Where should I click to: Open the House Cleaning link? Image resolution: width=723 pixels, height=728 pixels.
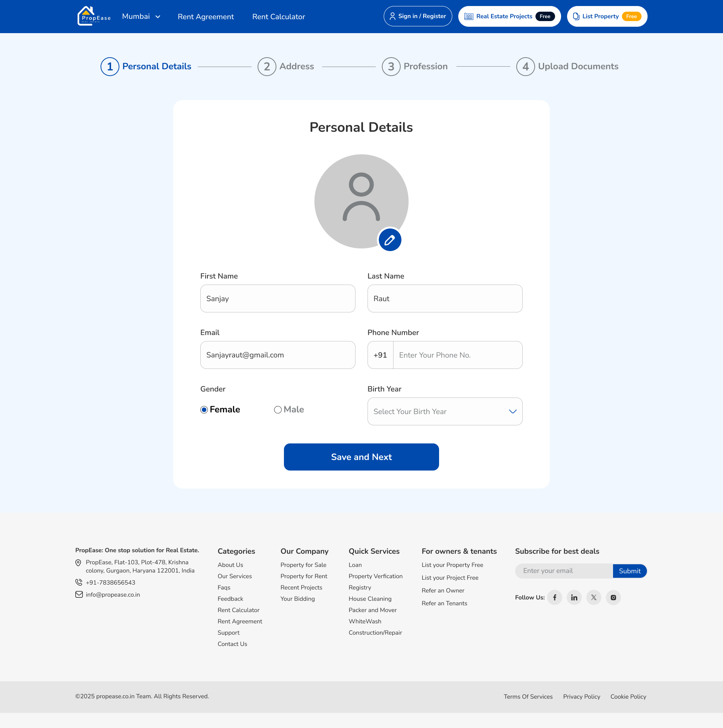(x=370, y=599)
